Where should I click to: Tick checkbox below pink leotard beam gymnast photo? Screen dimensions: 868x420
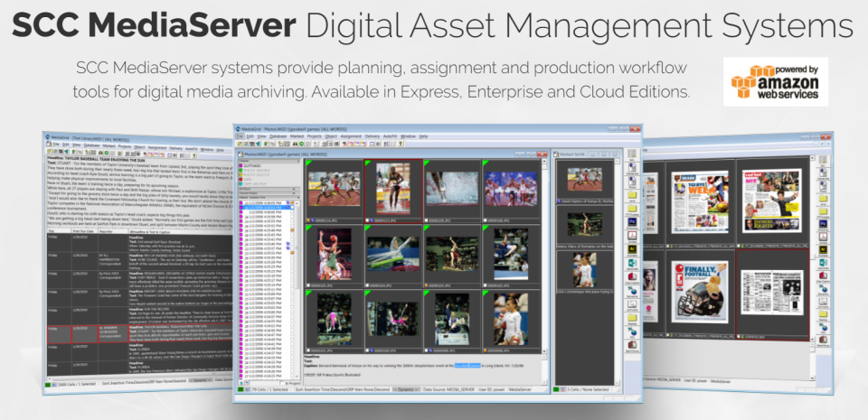tap(308, 350)
